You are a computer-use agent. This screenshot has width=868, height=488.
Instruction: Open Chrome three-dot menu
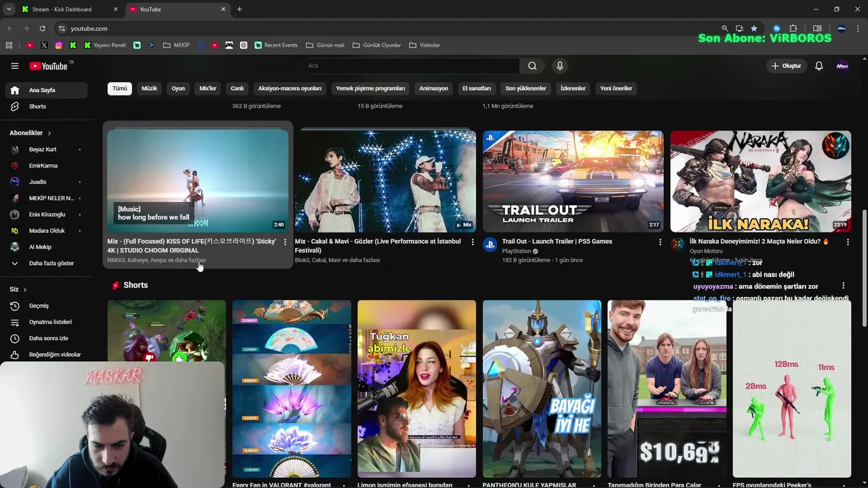click(x=858, y=28)
